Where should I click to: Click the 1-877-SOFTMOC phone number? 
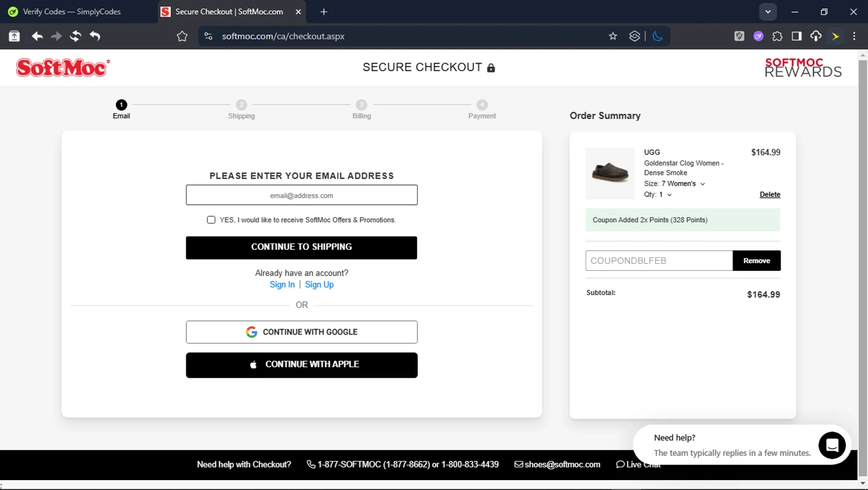pyautogui.click(x=403, y=465)
